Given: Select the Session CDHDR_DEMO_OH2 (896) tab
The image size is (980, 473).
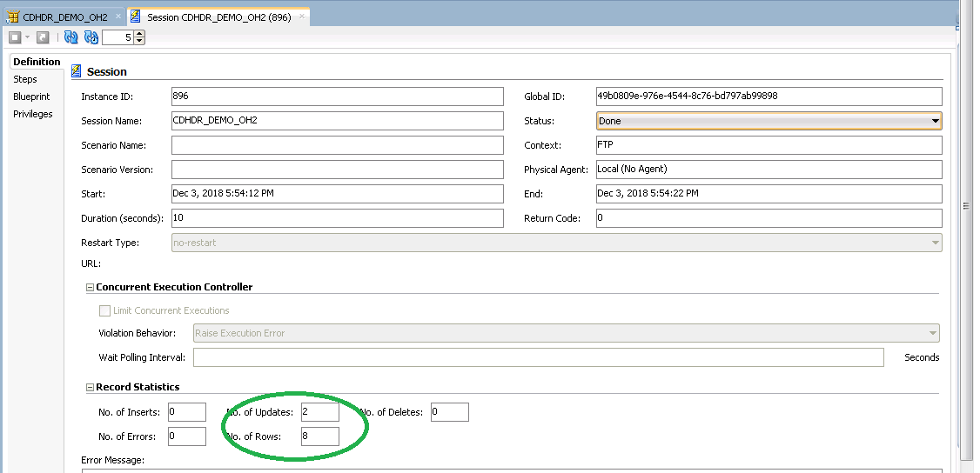Looking at the screenshot, I should pyautogui.click(x=218, y=17).
